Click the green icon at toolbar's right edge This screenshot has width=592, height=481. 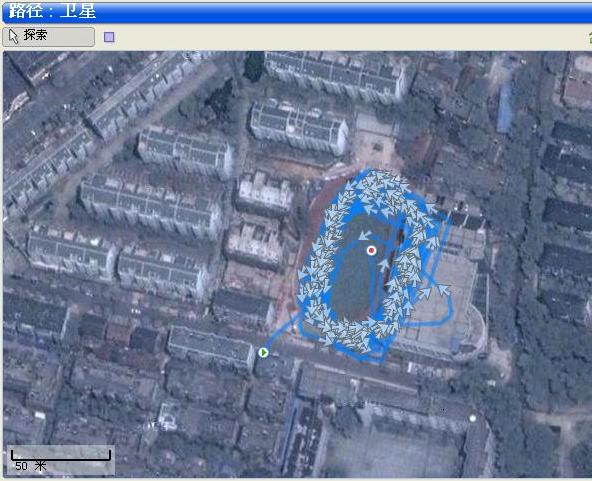[x=590, y=37]
